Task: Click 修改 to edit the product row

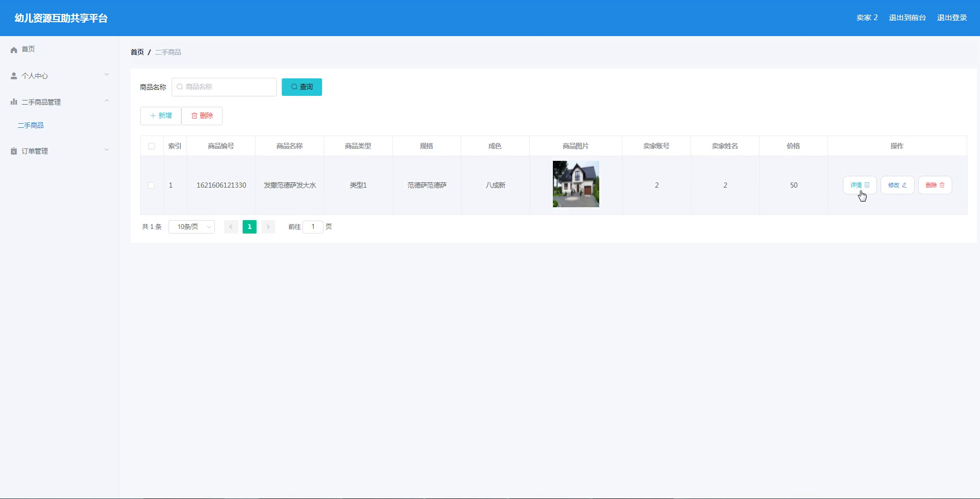Action: [x=898, y=185]
